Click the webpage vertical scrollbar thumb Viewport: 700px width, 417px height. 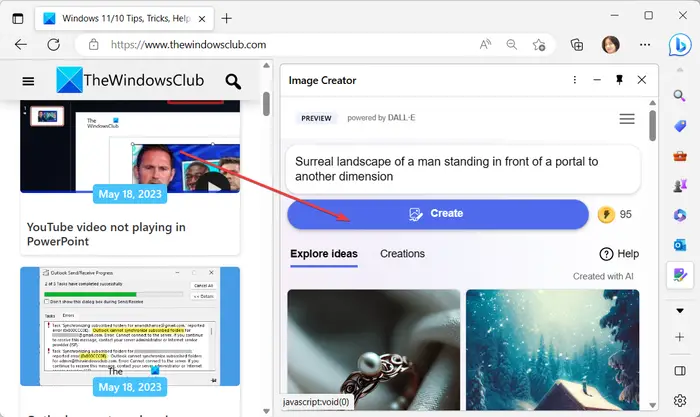point(266,104)
